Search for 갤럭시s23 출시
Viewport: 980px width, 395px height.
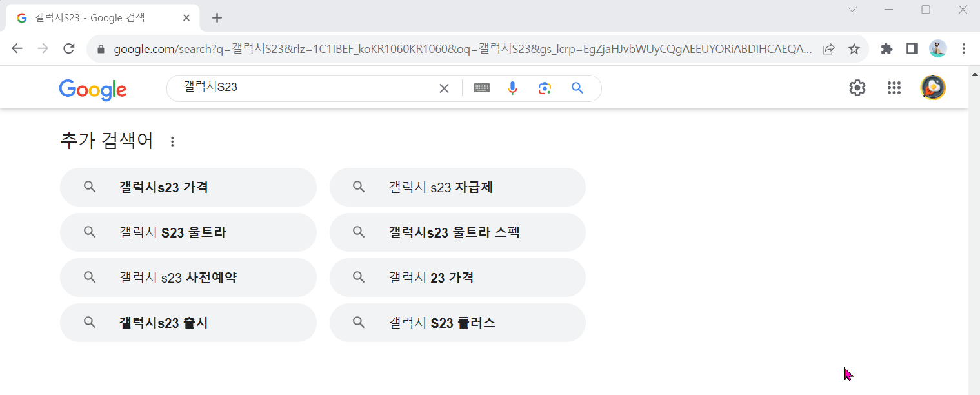click(188, 323)
